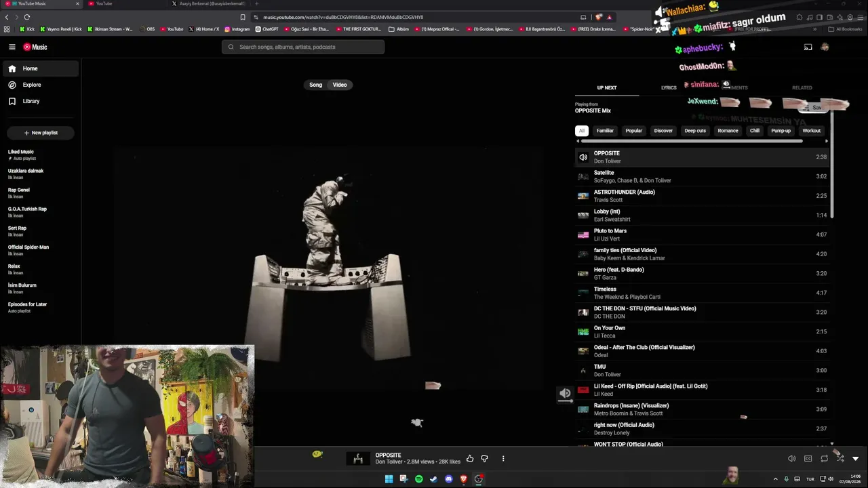The image size is (868, 488).
Task: Bookmark this page using the address bar icon
Action: (243, 17)
